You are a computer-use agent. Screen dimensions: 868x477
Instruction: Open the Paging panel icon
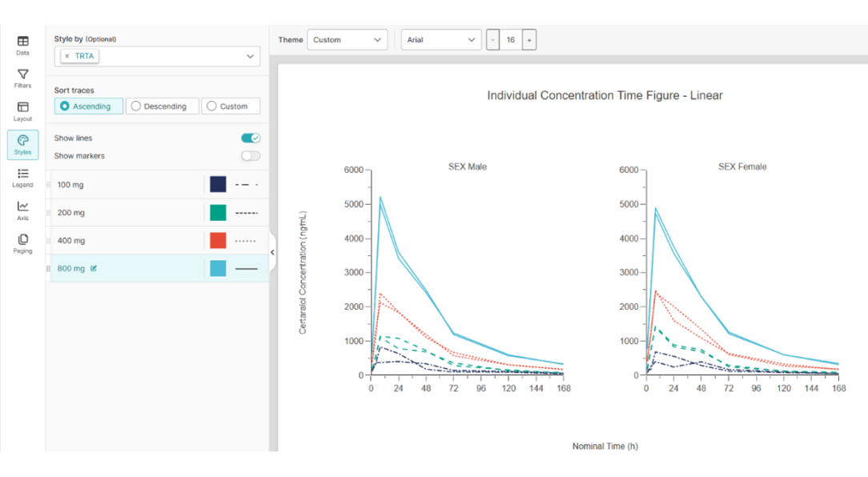22,243
